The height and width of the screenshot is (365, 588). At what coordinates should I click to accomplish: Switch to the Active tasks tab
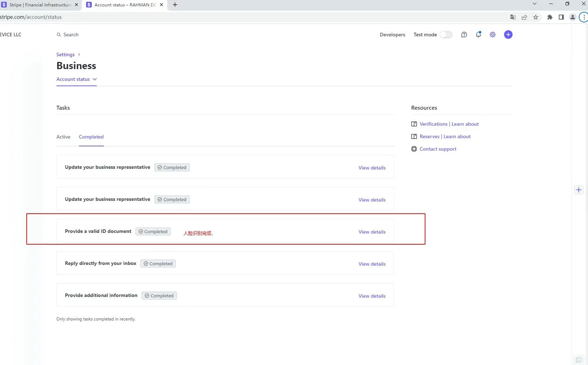[63, 137]
